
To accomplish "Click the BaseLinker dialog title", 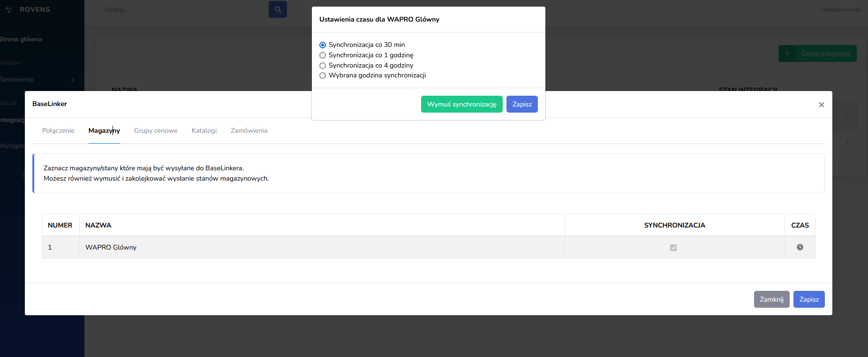I will point(50,104).
